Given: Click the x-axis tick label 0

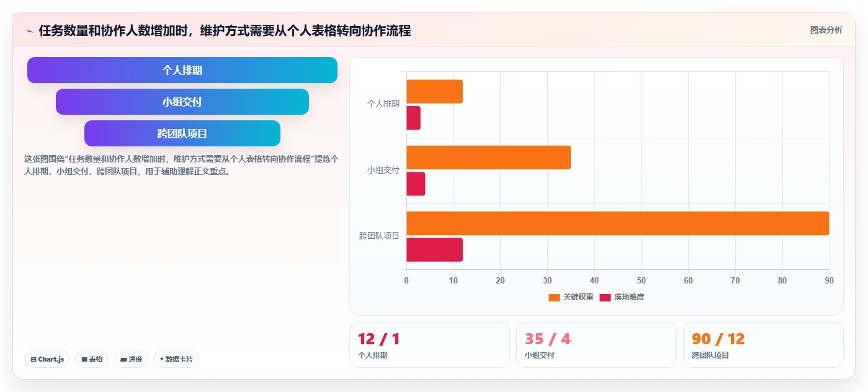Looking at the screenshot, I should pos(406,280).
